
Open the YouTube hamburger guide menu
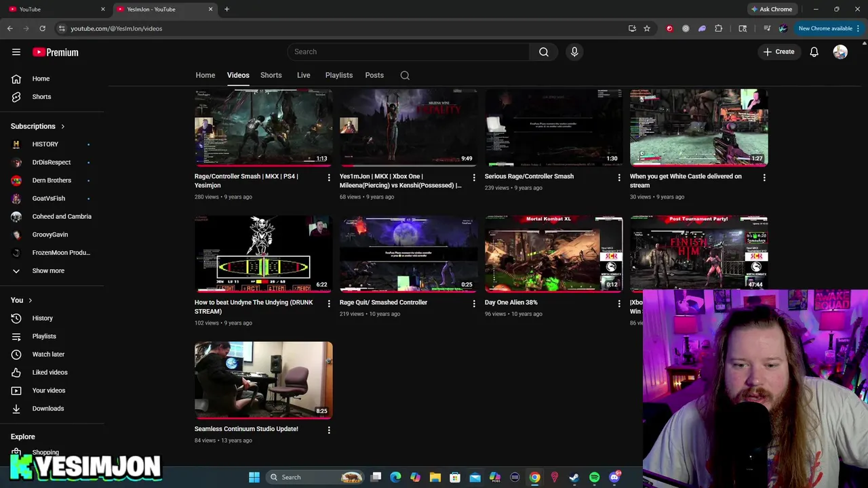click(x=16, y=52)
